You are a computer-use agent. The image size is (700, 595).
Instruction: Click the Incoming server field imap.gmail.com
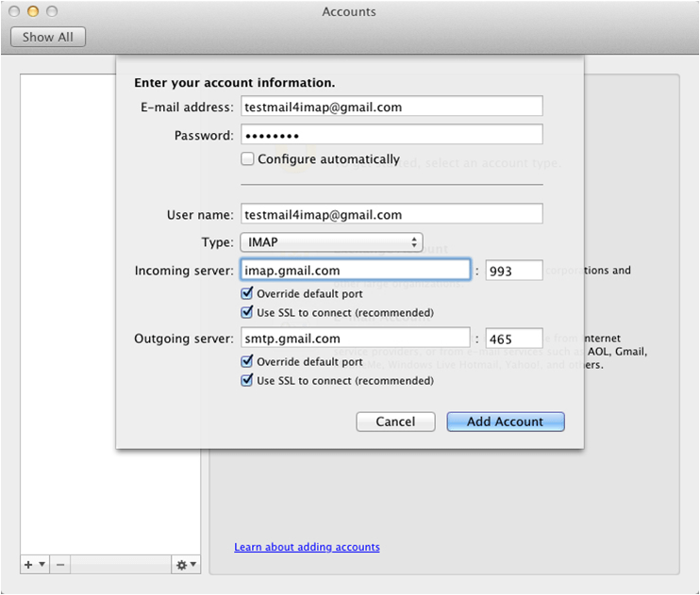tap(356, 270)
